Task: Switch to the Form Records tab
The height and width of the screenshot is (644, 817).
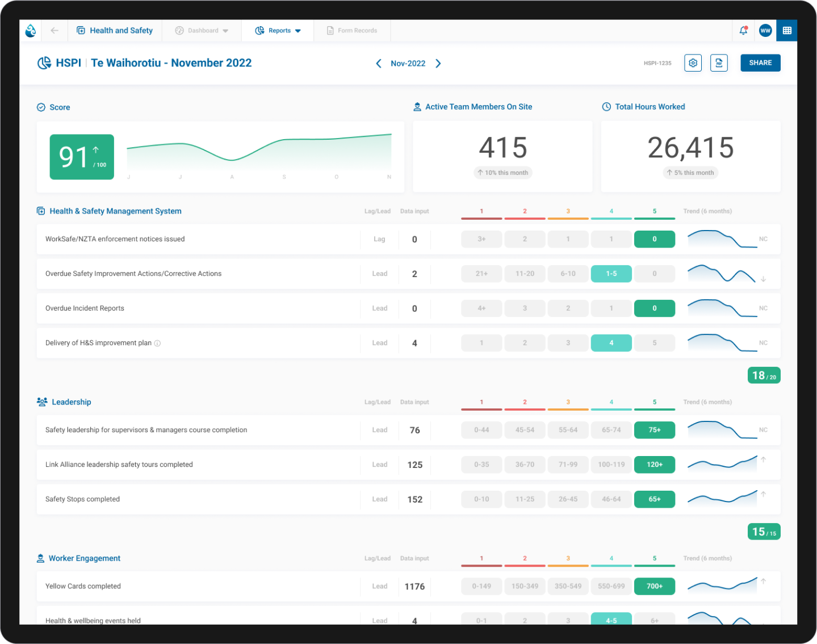Action: click(x=352, y=30)
